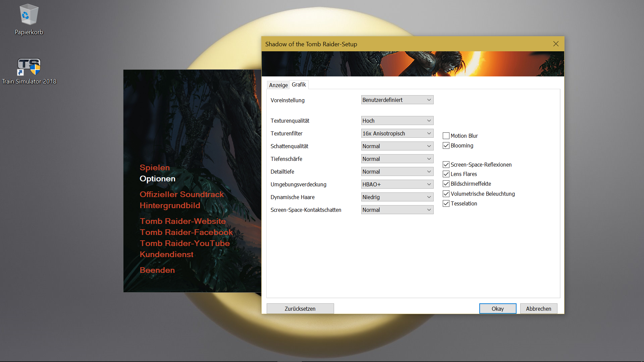Open the Texturenfilter anisotropic dropdown

point(397,133)
